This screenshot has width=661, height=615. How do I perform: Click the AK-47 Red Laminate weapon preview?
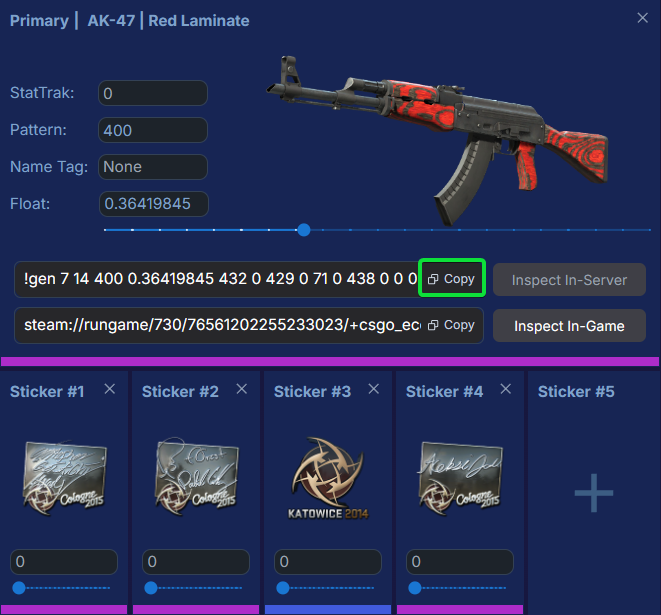[x=437, y=139]
